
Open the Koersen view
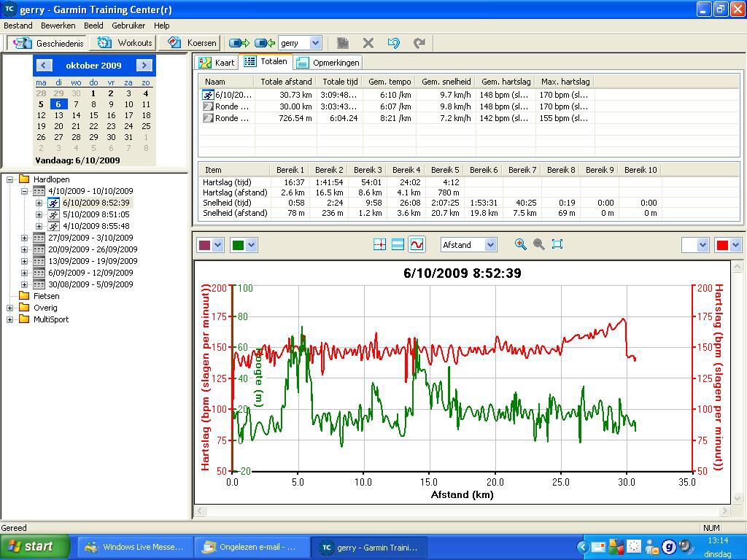[x=193, y=43]
